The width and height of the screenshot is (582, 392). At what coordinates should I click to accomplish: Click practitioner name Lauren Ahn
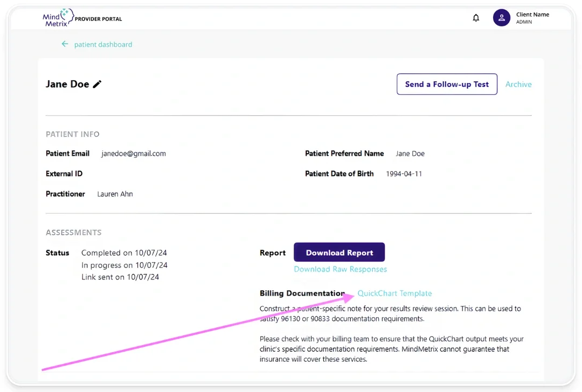(x=115, y=194)
